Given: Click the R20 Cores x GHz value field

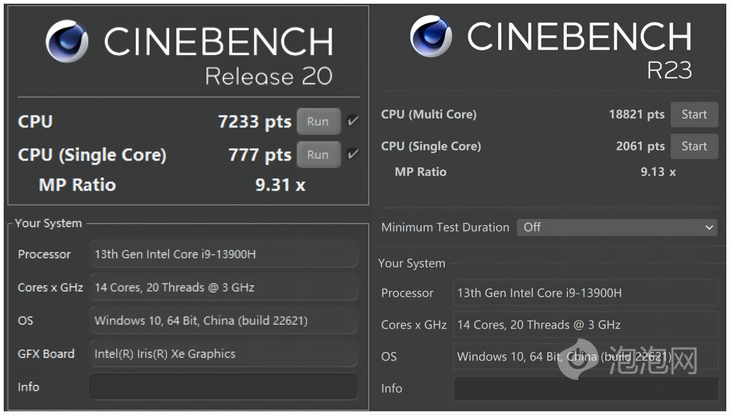Looking at the screenshot, I should (x=223, y=288).
